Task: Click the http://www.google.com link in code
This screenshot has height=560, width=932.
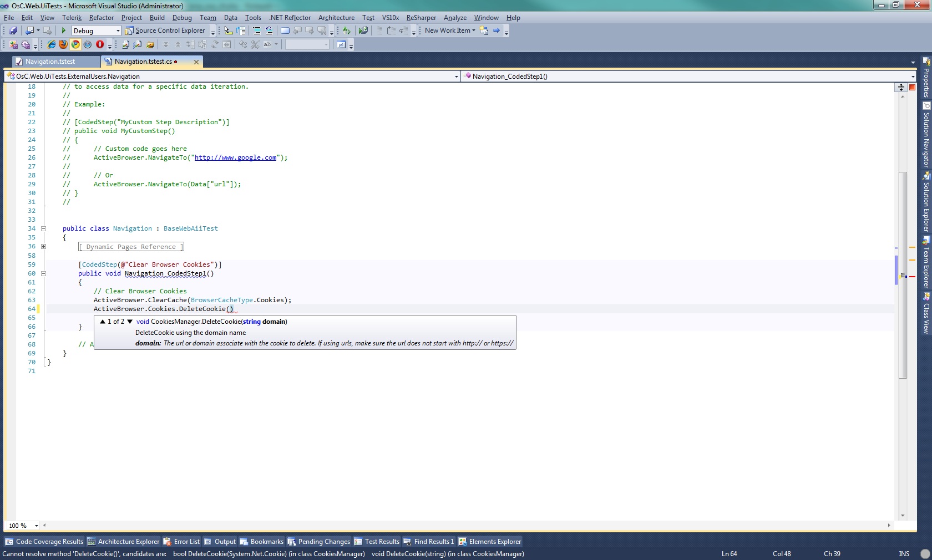Action: (235, 157)
